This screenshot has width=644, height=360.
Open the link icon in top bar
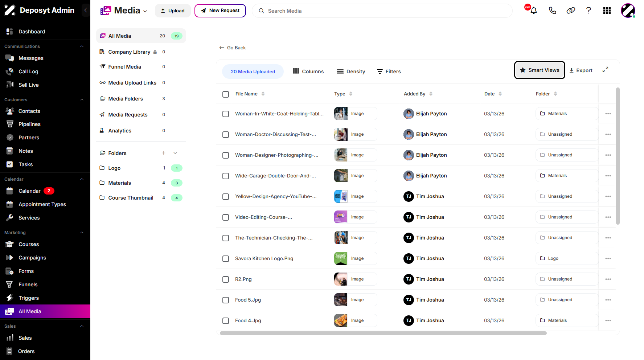tap(571, 11)
